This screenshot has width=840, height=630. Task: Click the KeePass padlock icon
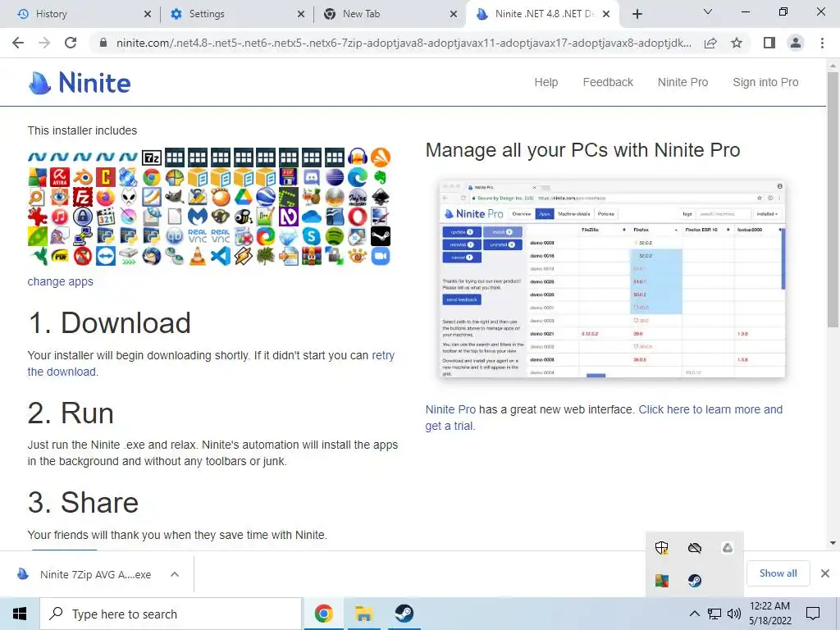83,217
